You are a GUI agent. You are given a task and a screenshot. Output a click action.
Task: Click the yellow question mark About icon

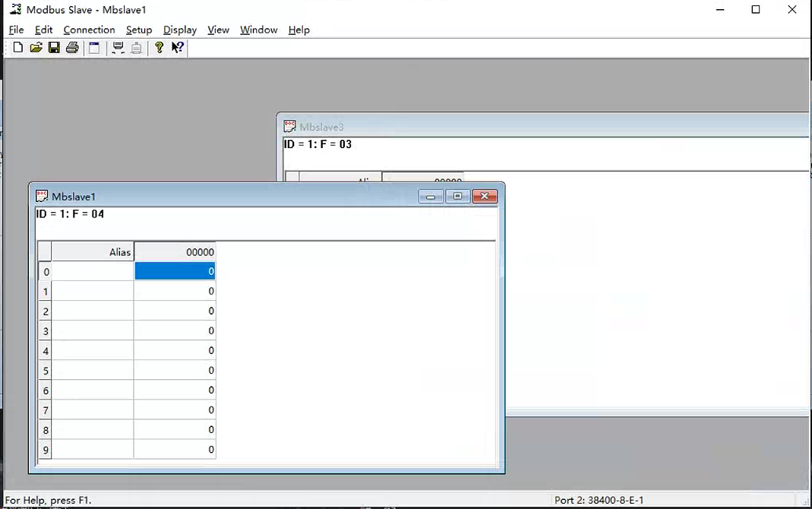pos(159,48)
